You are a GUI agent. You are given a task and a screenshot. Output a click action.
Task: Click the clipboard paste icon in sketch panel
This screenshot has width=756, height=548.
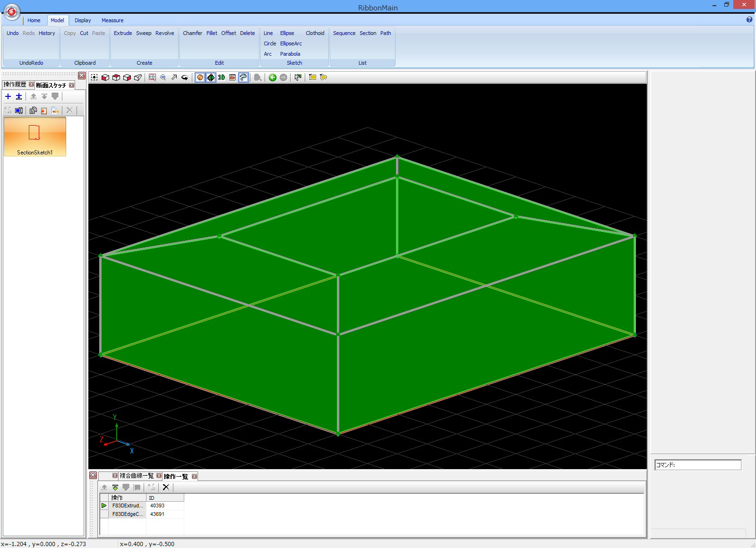(x=44, y=111)
